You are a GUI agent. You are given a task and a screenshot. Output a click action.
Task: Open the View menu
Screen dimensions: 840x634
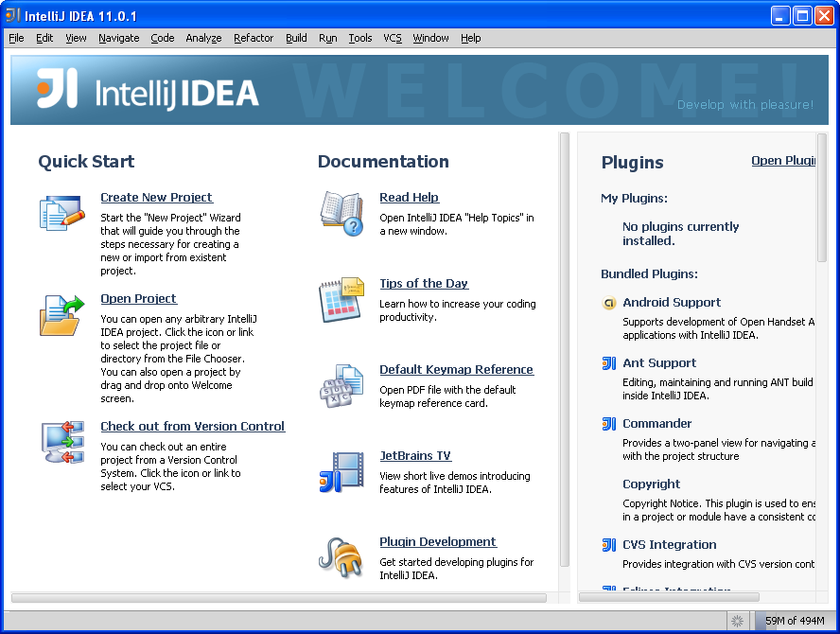pos(76,38)
